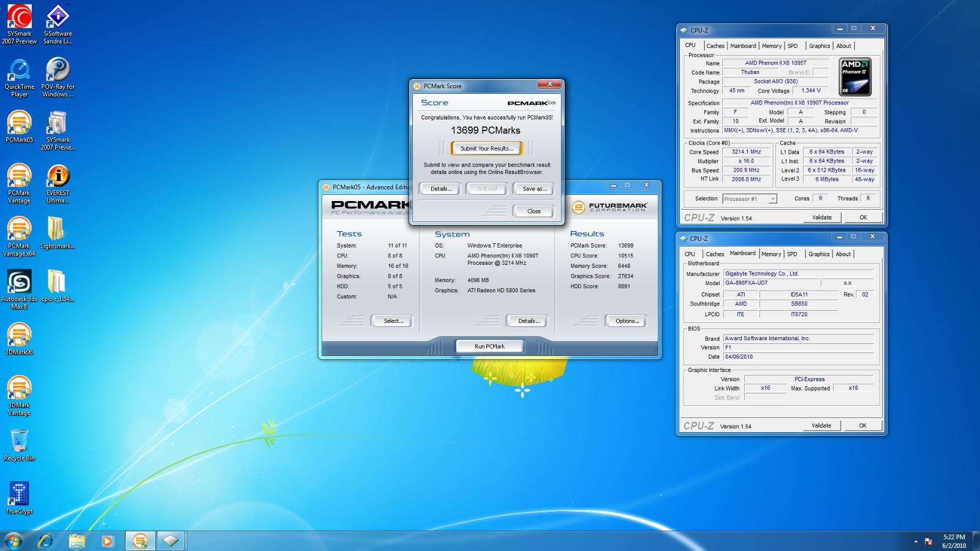Click Validate in upper CPU-Z window

coord(822,218)
